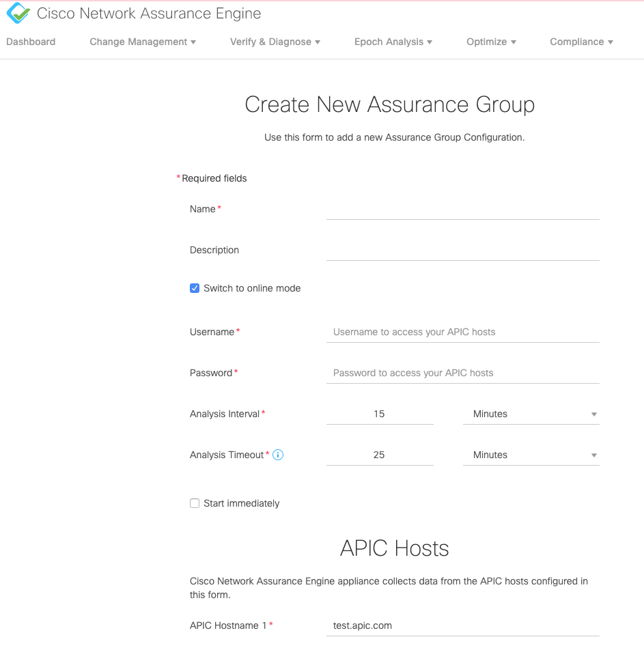Toggle the Switch to online mode checkbox
The image size is (644, 650).
pos(195,288)
